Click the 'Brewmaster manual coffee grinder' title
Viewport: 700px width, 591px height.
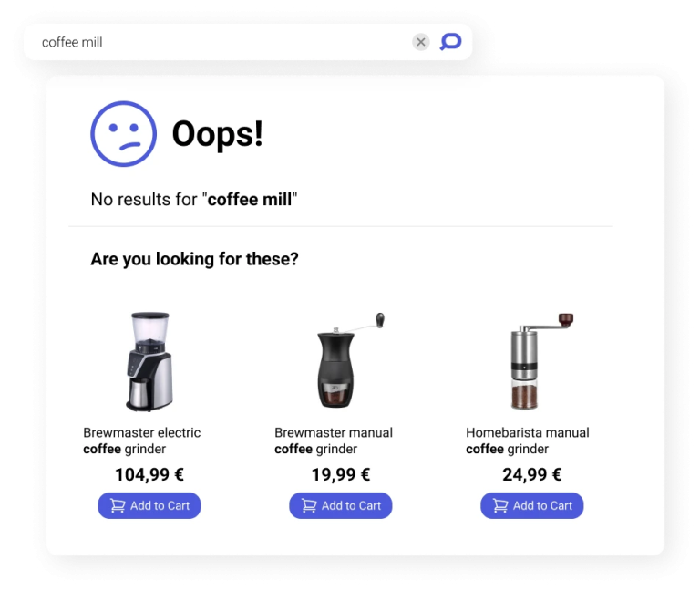334,441
